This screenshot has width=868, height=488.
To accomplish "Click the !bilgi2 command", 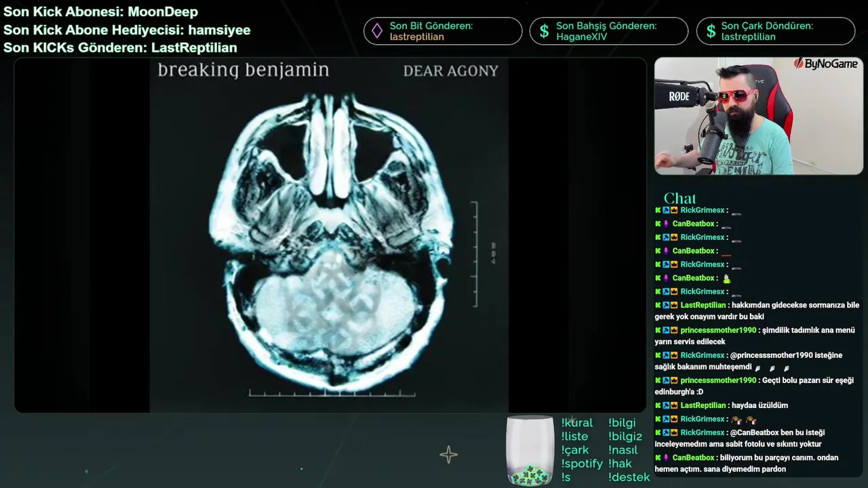I will point(625,436).
